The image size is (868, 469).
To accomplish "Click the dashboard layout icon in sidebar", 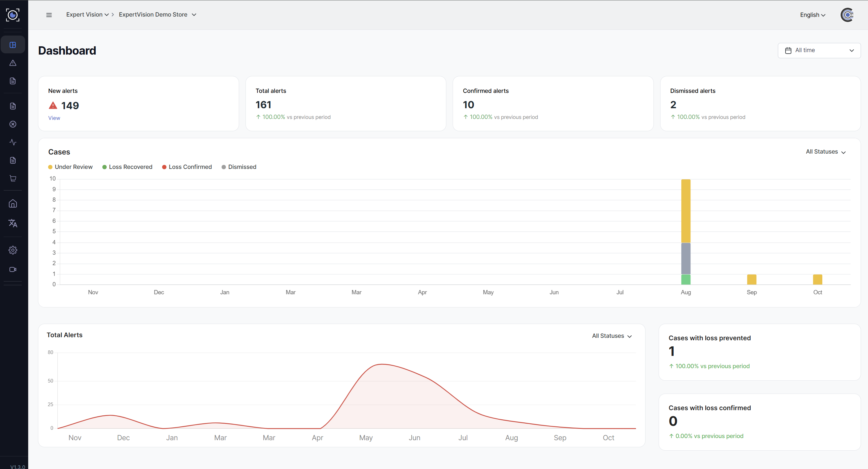I will pyautogui.click(x=13, y=45).
